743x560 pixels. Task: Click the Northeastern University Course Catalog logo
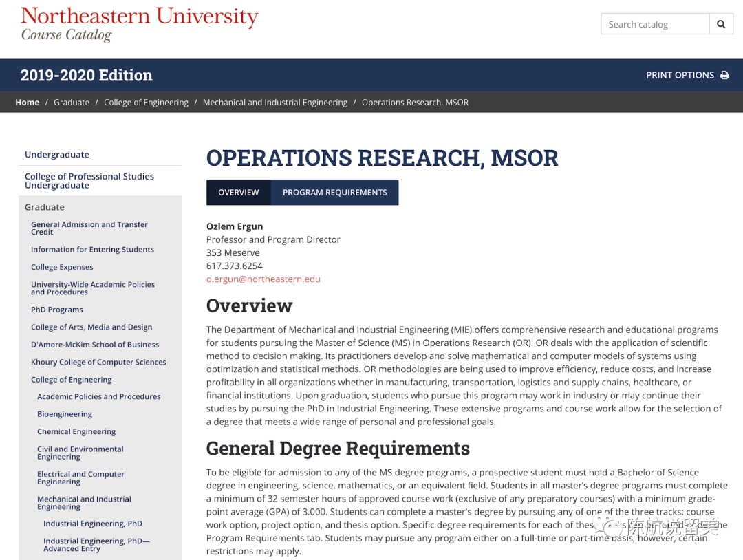click(139, 24)
